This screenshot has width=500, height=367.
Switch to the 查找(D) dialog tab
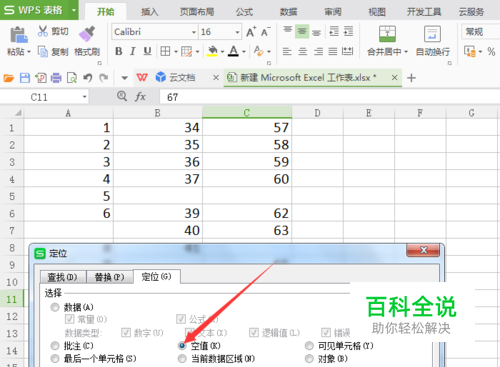pyautogui.click(x=63, y=277)
